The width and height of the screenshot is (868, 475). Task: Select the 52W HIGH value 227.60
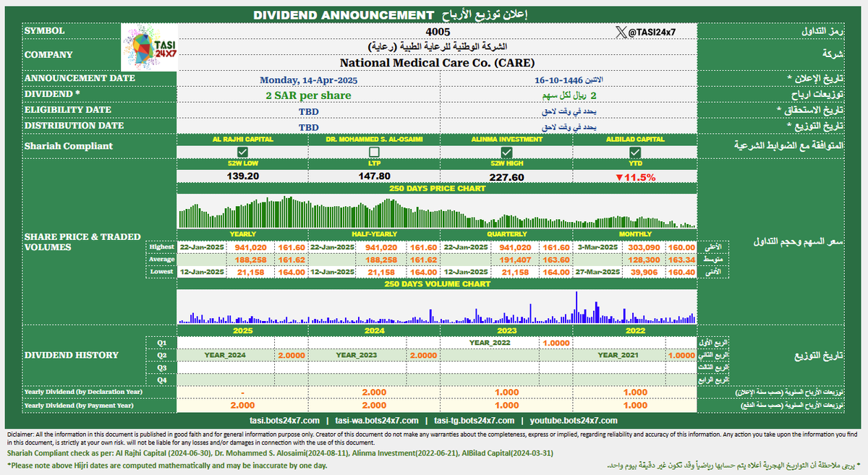click(x=506, y=176)
